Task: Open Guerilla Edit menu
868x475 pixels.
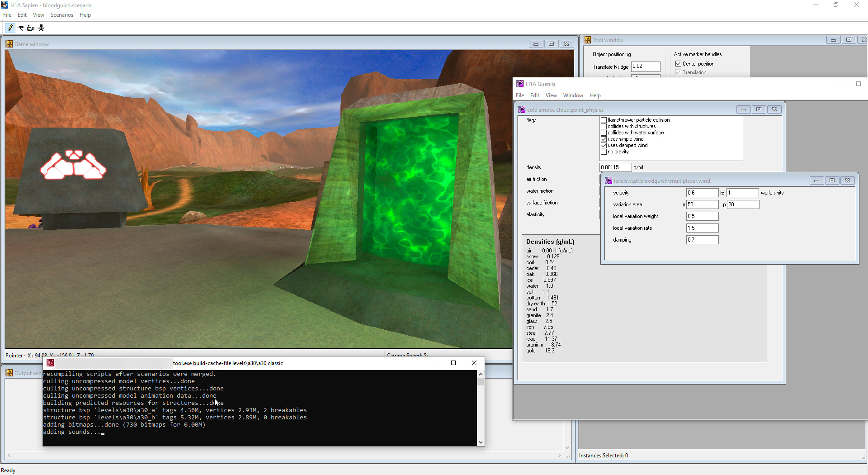Action: point(535,95)
